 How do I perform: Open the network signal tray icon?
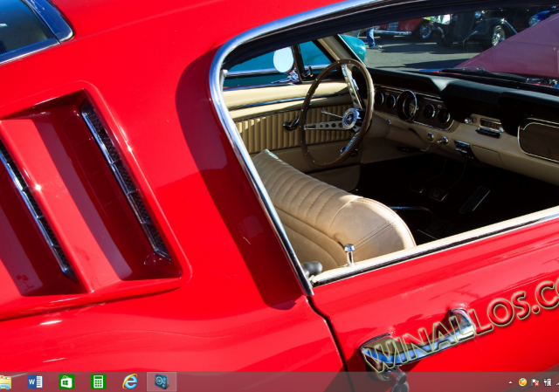click(x=556, y=382)
